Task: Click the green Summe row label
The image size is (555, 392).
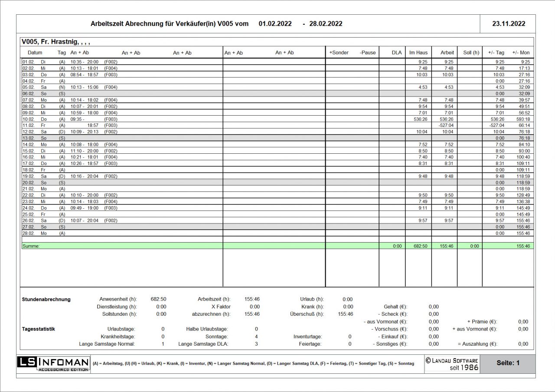Action: 31,246
